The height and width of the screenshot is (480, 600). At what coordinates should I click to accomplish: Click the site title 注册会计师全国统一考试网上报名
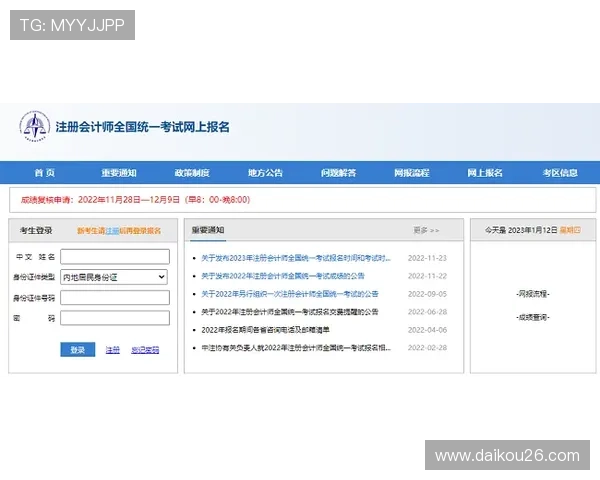click(x=142, y=127)
